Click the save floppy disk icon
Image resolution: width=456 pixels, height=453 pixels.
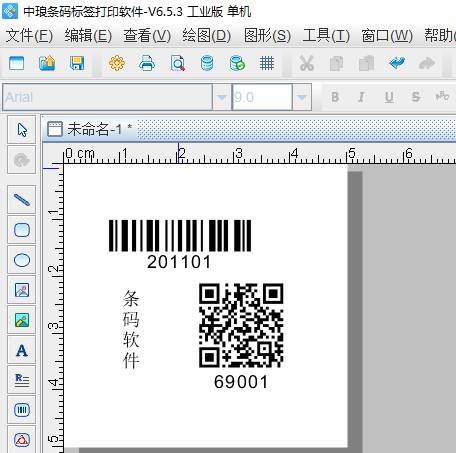coord(77,63)
